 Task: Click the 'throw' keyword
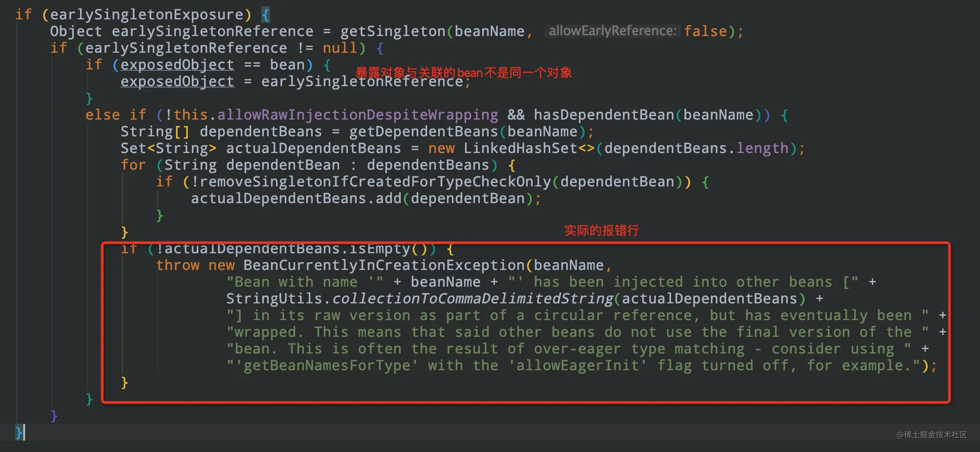click(x=177, y=265)
